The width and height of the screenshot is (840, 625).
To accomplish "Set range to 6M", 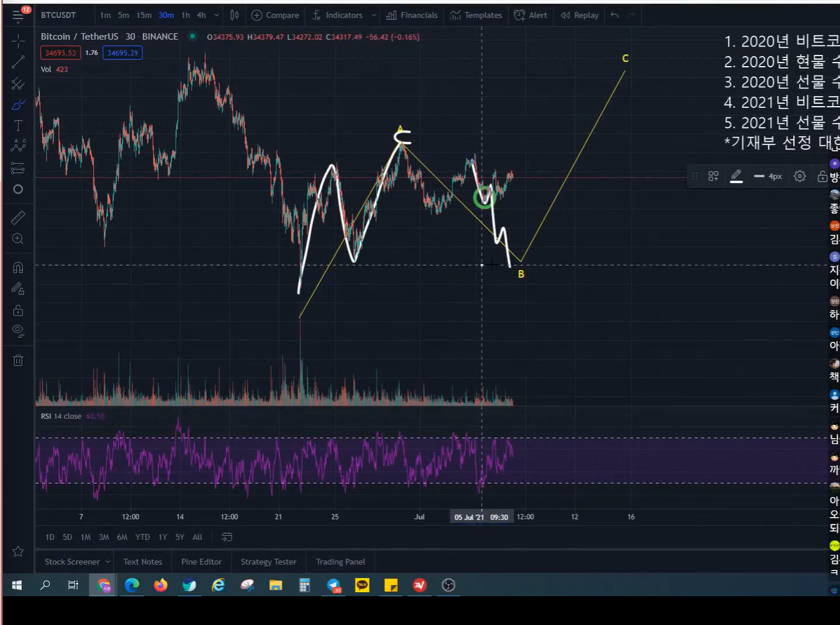I will pos(122,537).
